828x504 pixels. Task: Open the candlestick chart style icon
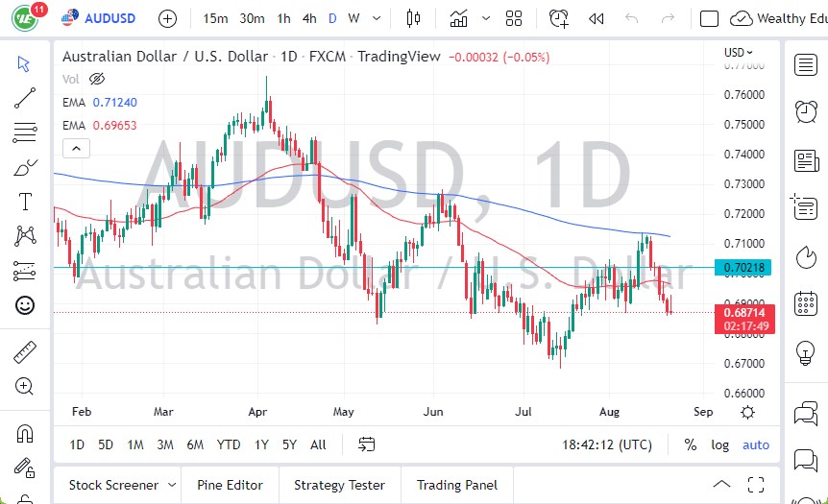click(x=414, y=18)
